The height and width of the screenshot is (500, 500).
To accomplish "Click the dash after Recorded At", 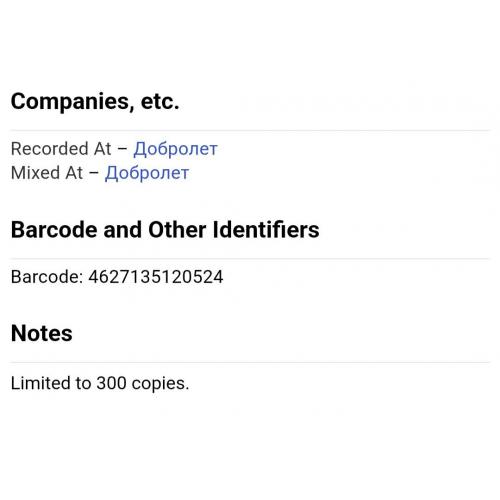I will 122,149.
